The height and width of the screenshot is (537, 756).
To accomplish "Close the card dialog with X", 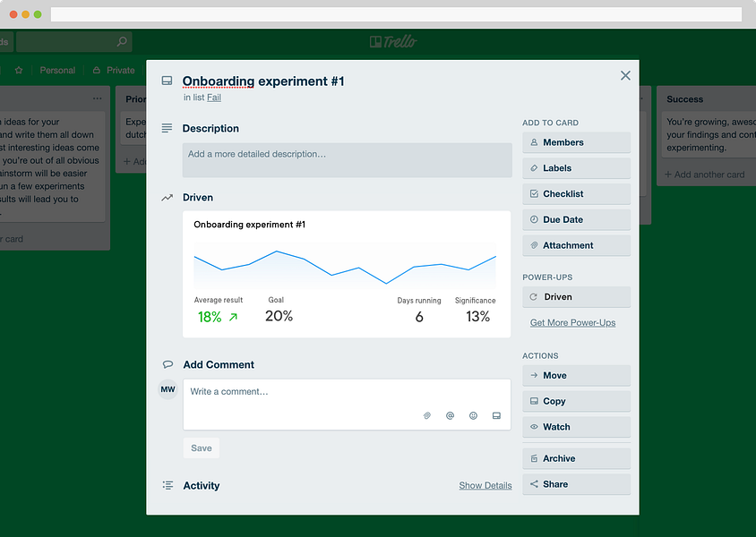I will (x=625, y=75).
